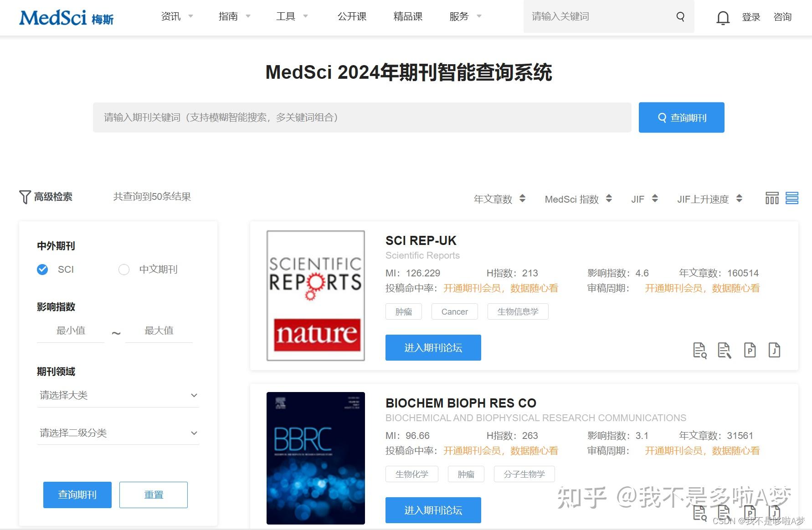Select the 中文期刊 radio button
The height and width of the screenshot is (530, 812).
[124, 270]
